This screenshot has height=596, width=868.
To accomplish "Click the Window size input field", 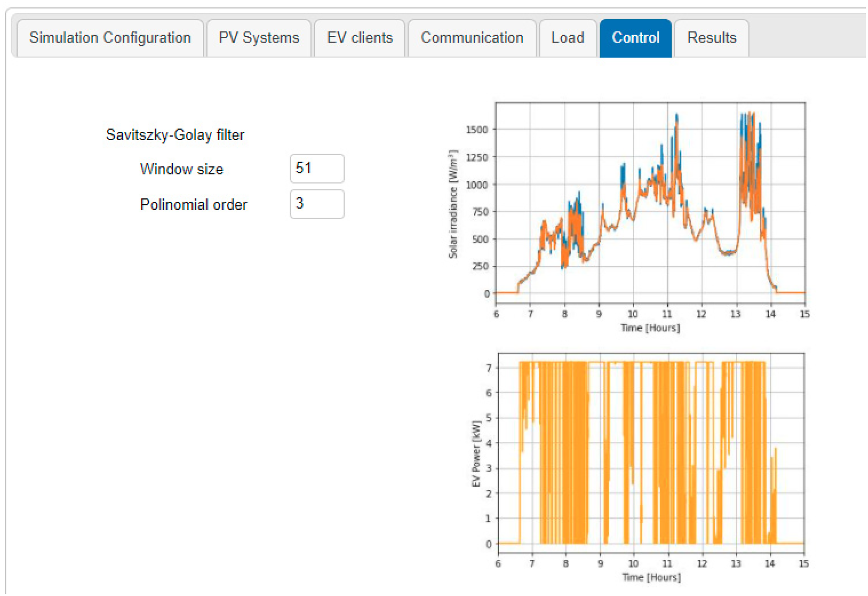I will click(x=317, y=169).
